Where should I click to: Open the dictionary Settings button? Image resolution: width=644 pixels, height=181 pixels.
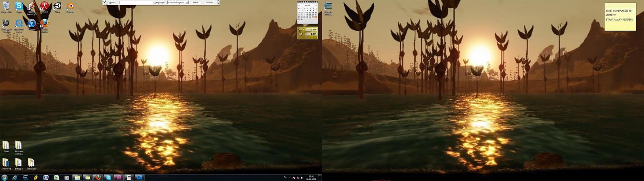[x=209, y=2]
